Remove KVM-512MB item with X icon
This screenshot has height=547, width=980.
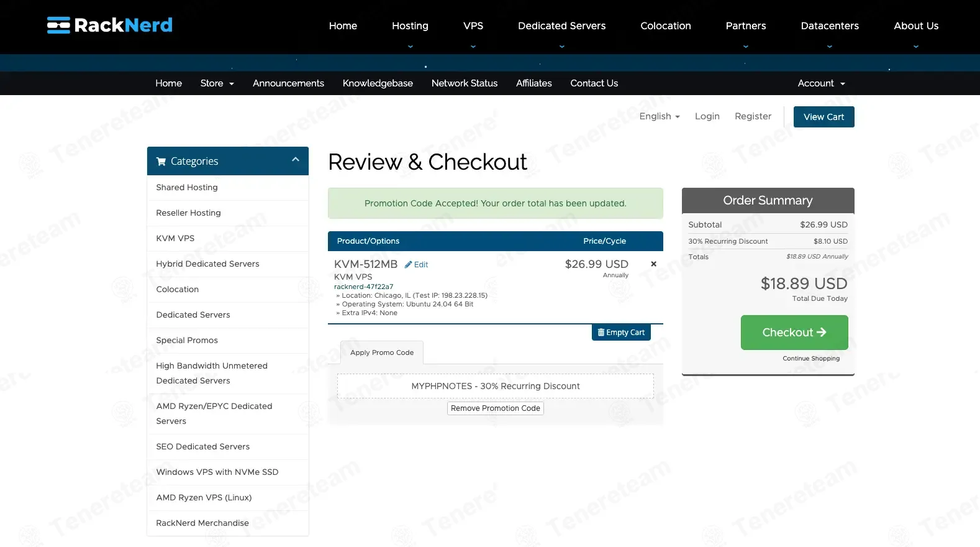point(653,264)
